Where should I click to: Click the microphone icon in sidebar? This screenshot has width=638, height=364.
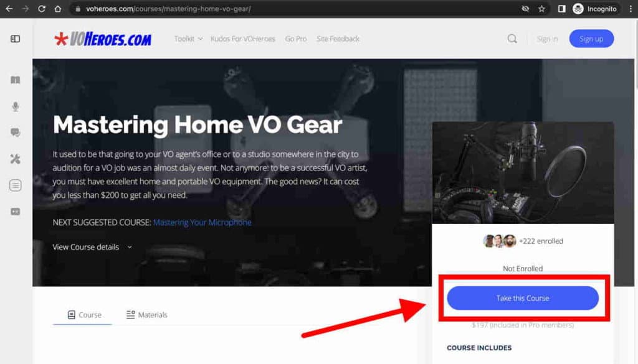(x=15, y=106)
